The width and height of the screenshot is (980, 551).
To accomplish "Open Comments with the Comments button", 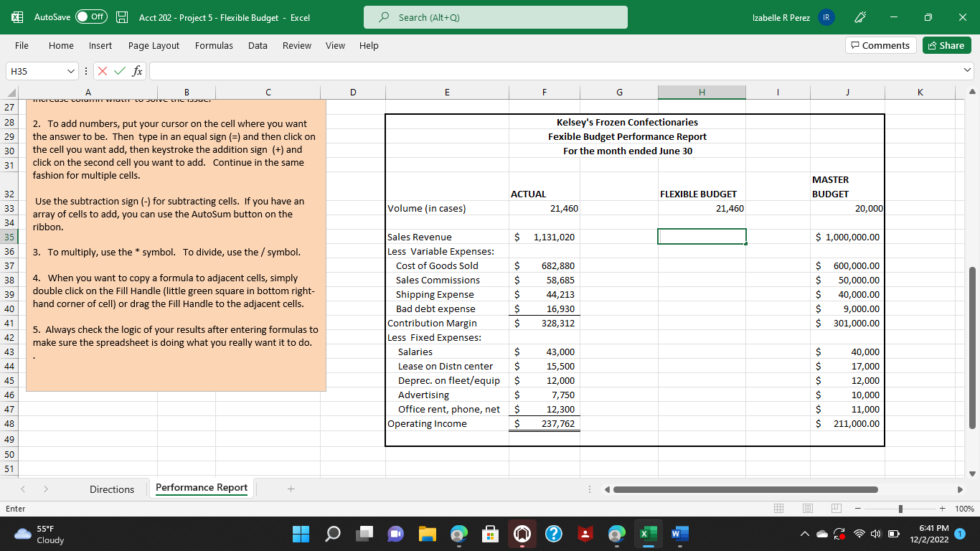I will point(880,44).
